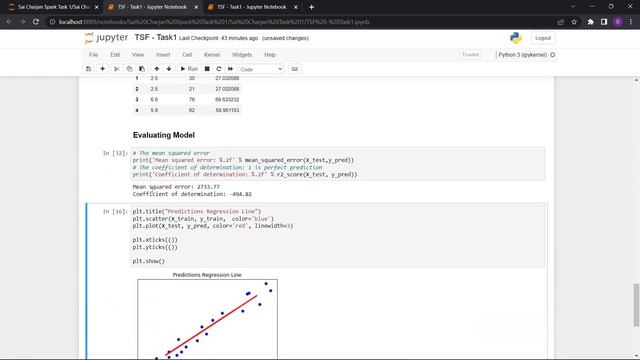Cut selected cells with the scissors icon

[x=117, y=69]
